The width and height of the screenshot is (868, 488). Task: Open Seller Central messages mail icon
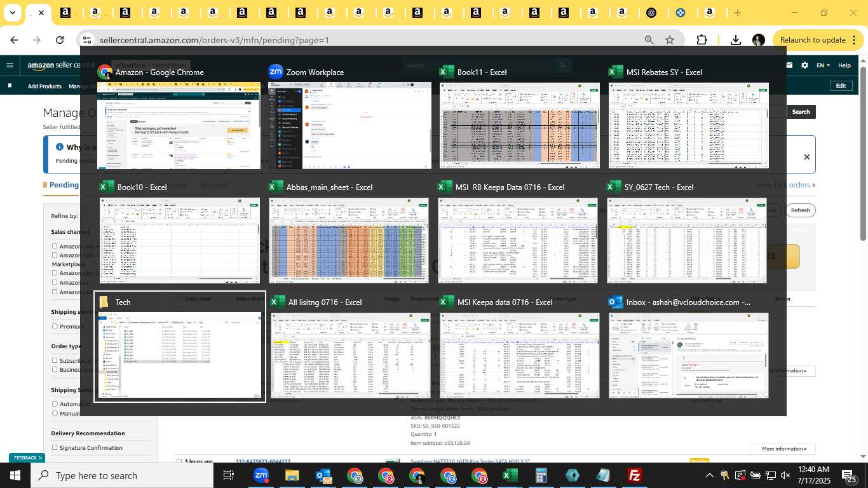click(790, 65)
